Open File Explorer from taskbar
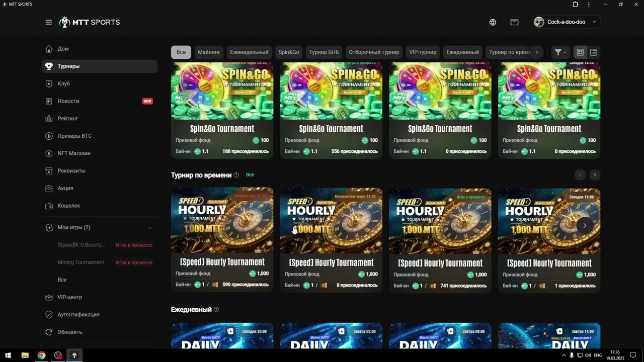The width and height of the screenshot is (644, 362). 25,355
